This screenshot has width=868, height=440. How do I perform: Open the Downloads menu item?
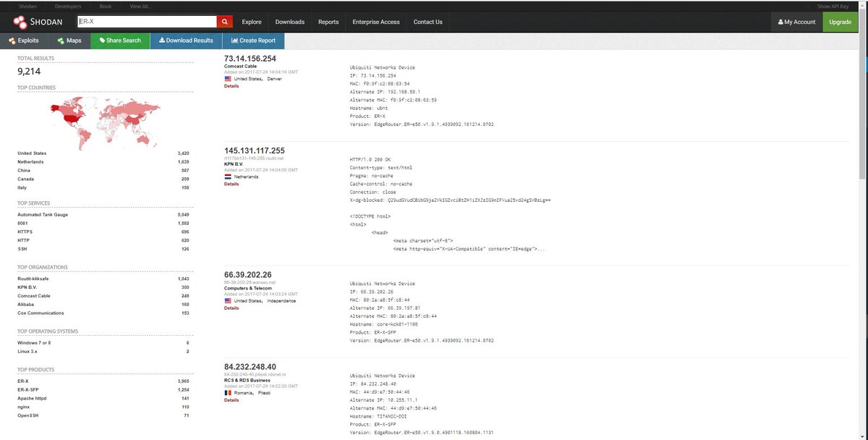pos(290,22)
